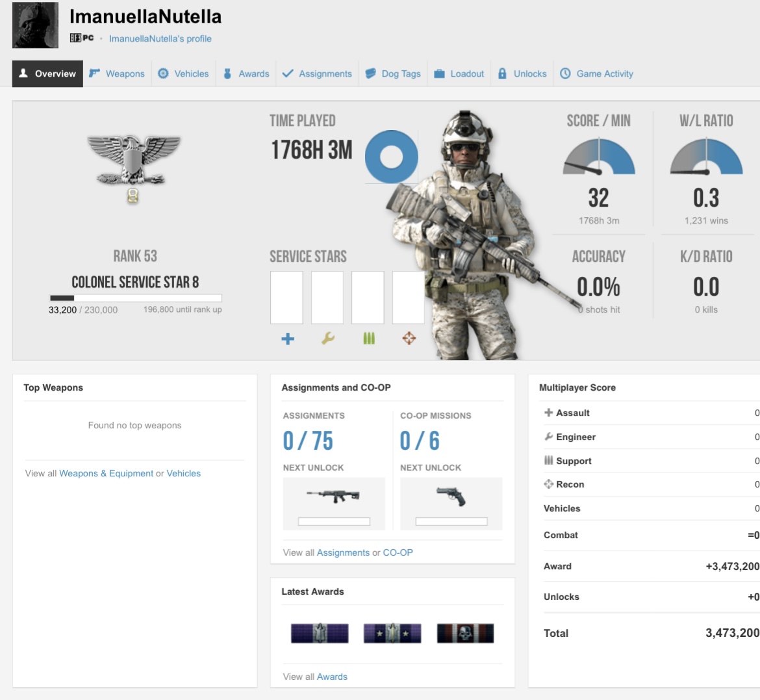Click the first purple award ribbon

tap(320, 633)
